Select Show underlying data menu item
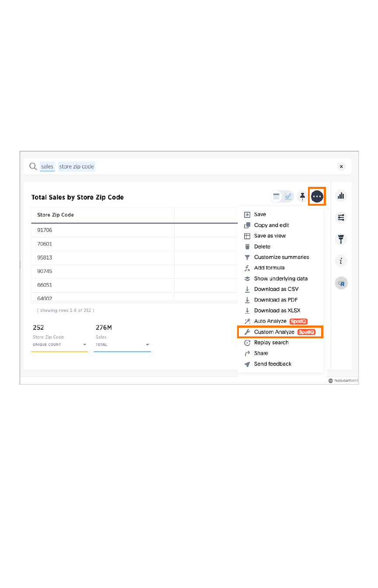 280,279
